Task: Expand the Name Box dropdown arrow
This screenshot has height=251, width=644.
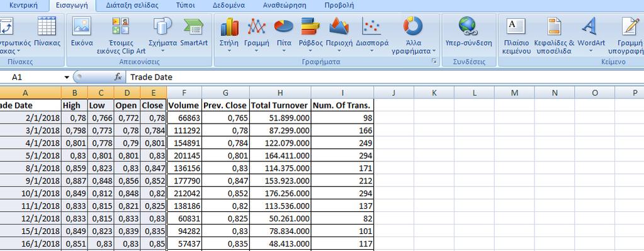Action: 67,78
